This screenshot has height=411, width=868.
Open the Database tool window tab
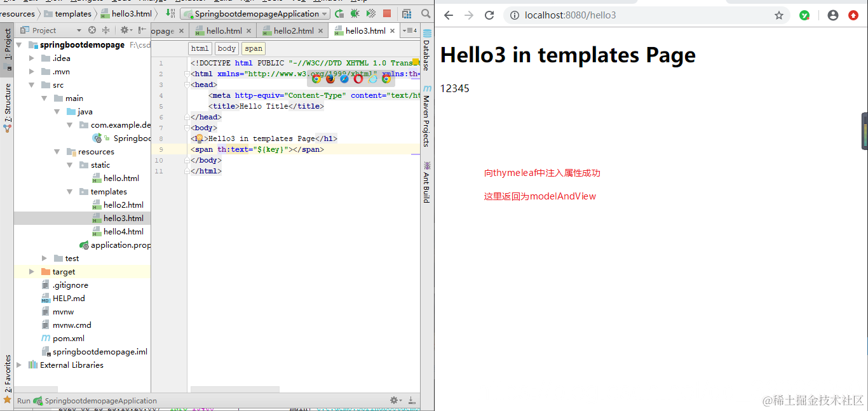(x=427, y=50)
